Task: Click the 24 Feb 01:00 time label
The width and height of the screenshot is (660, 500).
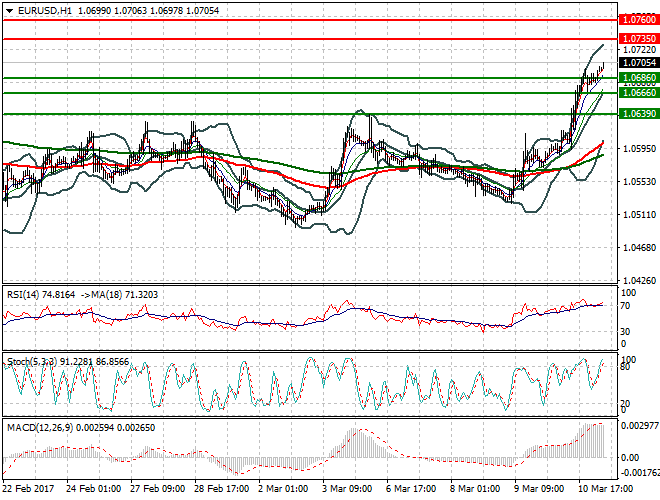Action: tap(93, 489)
